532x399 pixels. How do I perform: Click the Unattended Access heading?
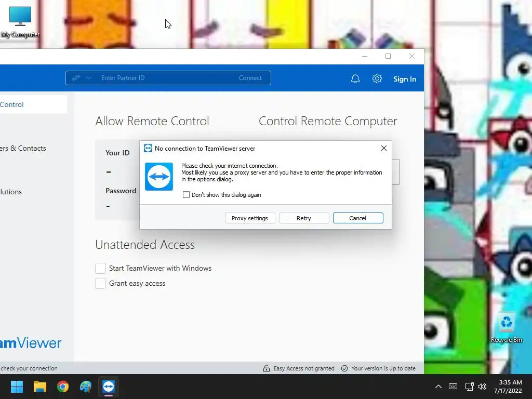(x=145, y=245)
